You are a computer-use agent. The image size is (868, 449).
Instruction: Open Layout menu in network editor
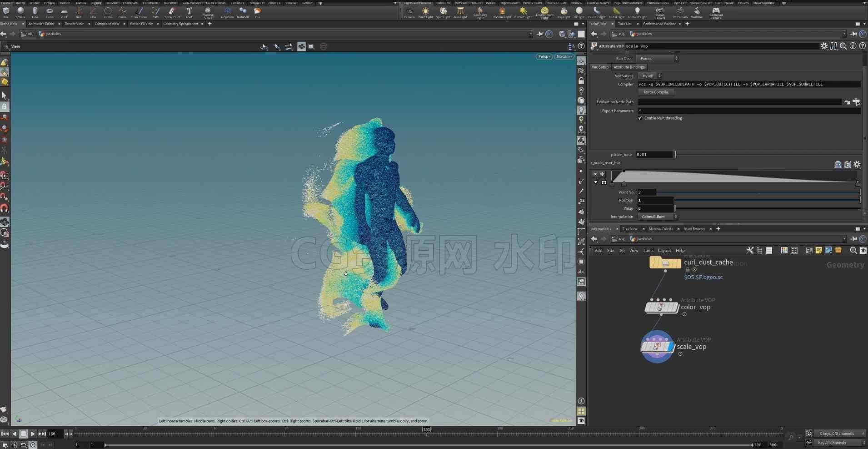[664, 251]
